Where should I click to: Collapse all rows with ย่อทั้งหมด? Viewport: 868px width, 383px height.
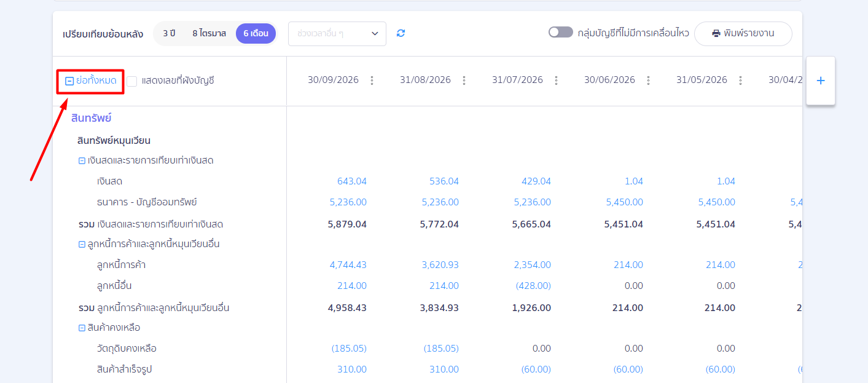pos(91,81)
